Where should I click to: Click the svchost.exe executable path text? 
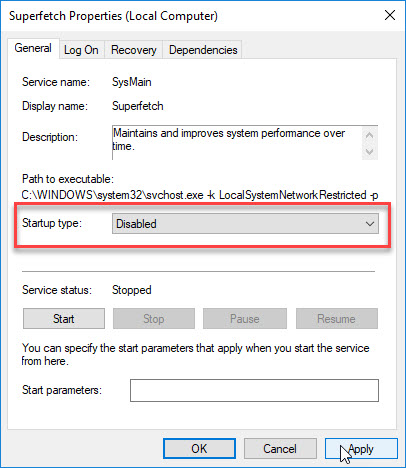point(200,195)
